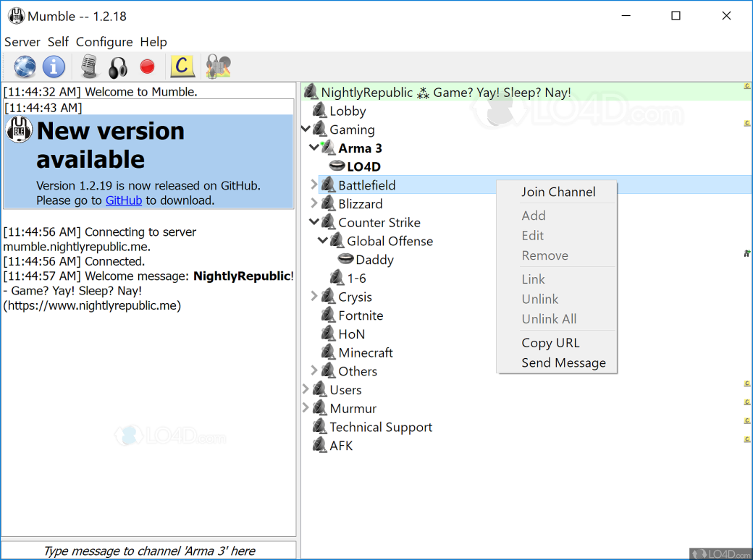Open the Configure menu
The image size is (753, 560).
coord(104,42)
